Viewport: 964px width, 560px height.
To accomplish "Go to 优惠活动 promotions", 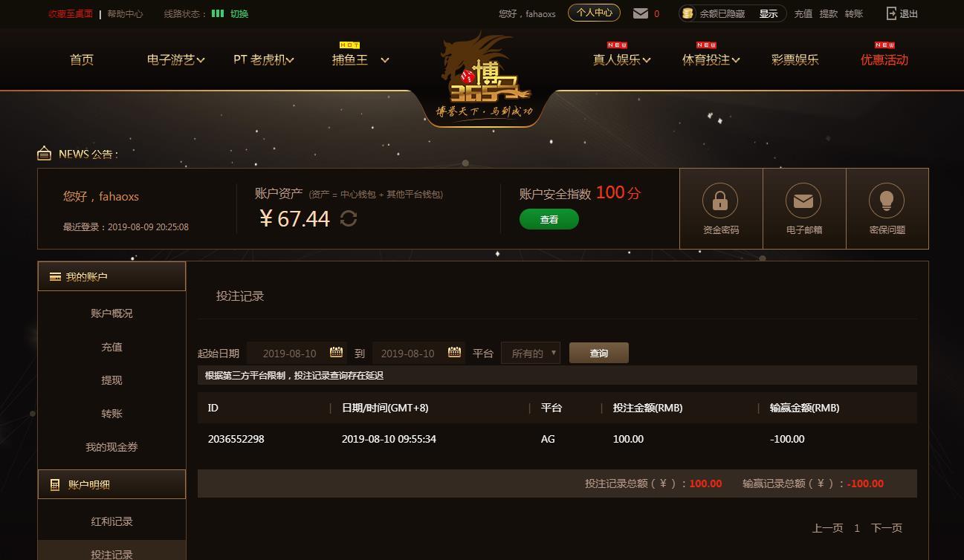I will (884, 59).
